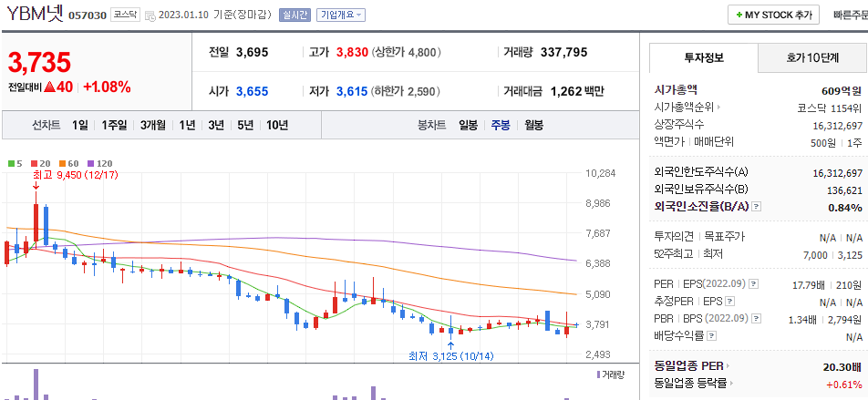
Task: Click the current price 3,735
Action: [x=39, y=62]
